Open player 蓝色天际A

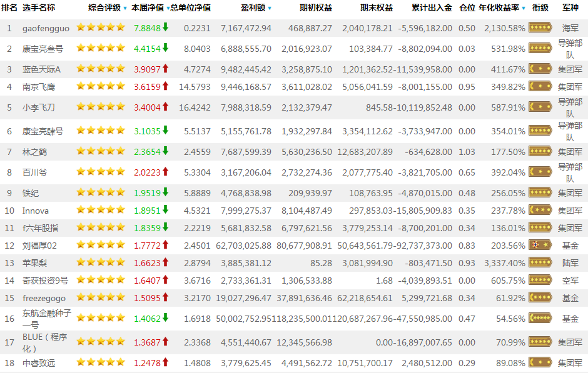(x=41, y=69)
